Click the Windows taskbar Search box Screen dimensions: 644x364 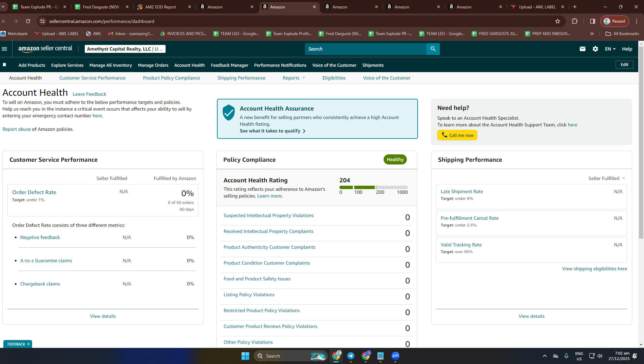290,356
